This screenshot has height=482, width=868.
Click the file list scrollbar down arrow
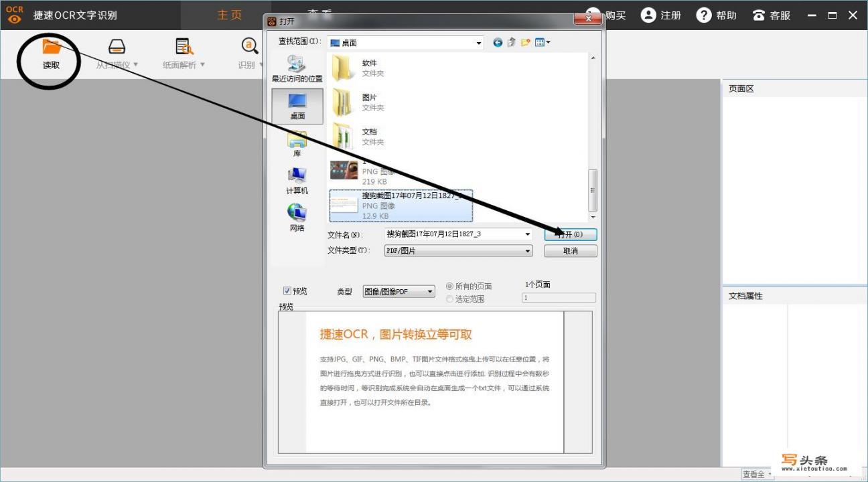(x=593, y=217)
